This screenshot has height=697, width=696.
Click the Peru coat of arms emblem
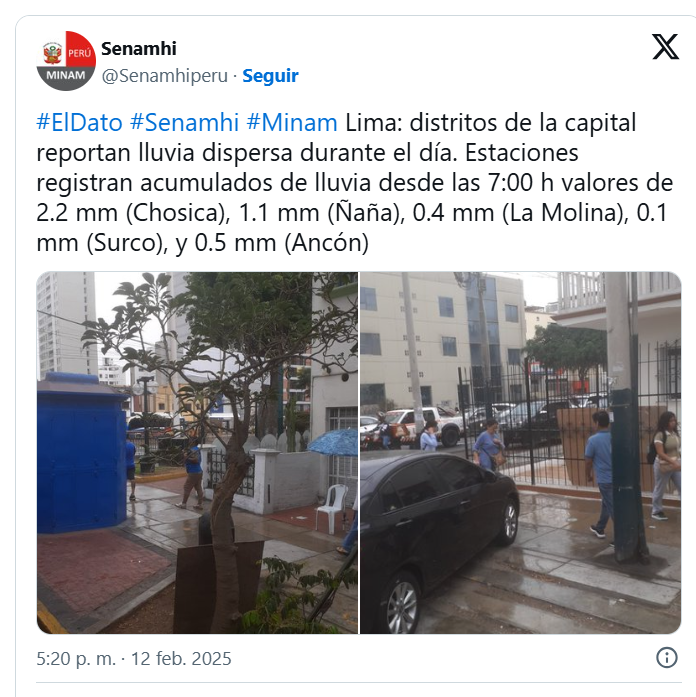[52, 53]
